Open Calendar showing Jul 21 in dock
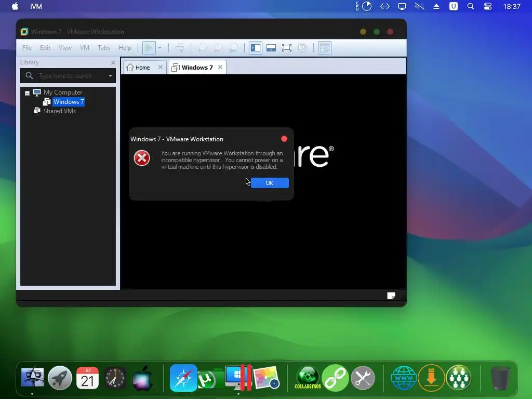The image size is (532, 399). point(87,378)
